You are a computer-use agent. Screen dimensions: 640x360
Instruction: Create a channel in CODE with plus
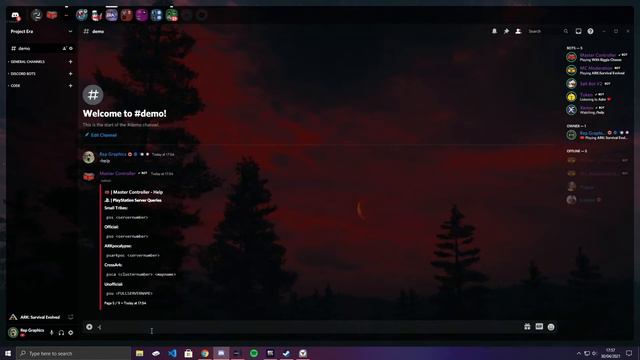[x=71, y=86]
